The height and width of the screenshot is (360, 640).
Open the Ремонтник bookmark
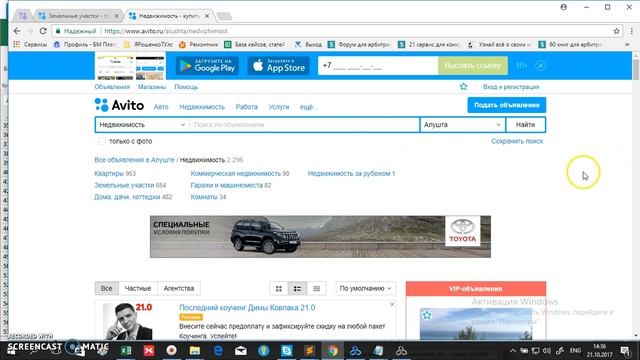click(199, 44)
